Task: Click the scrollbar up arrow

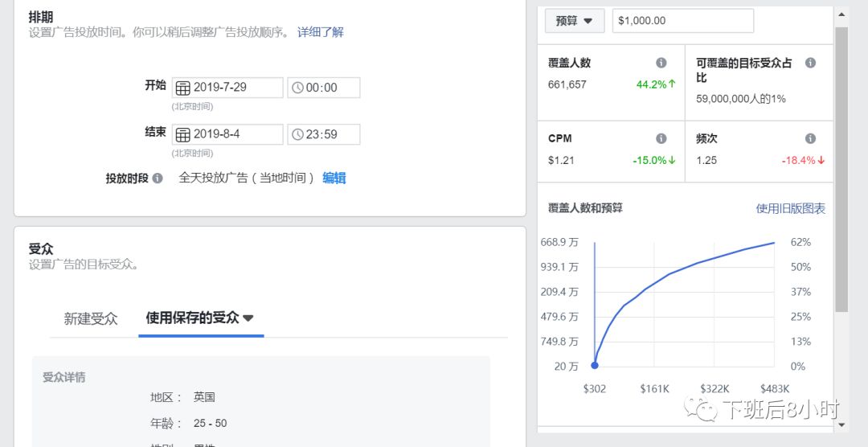Action: [x=841, y=14]
